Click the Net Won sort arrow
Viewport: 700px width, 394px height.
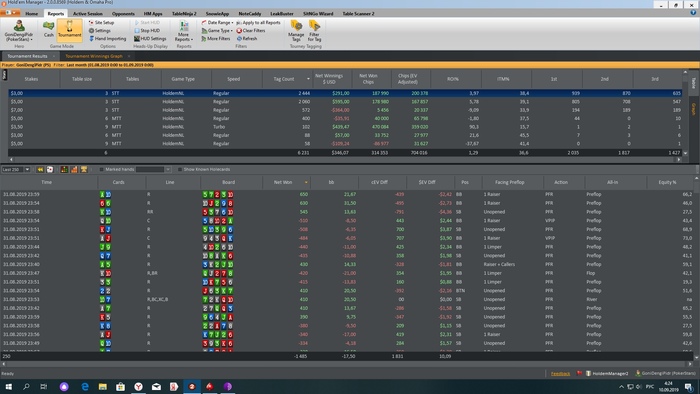(x=306, y=182)
